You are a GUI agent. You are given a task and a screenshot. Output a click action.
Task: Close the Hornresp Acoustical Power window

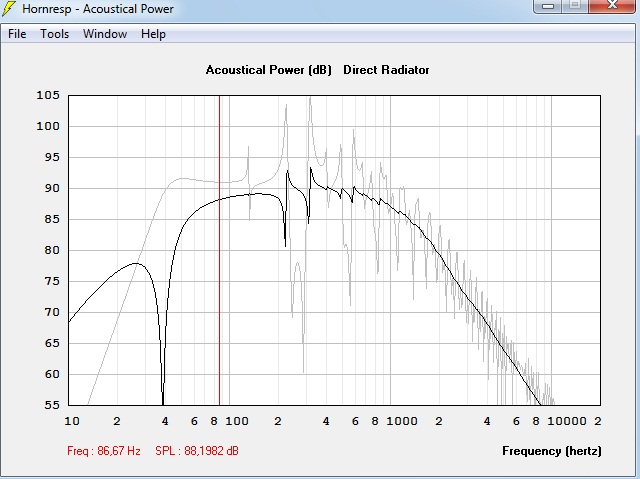pyautogui.click(x=612, y=5)
